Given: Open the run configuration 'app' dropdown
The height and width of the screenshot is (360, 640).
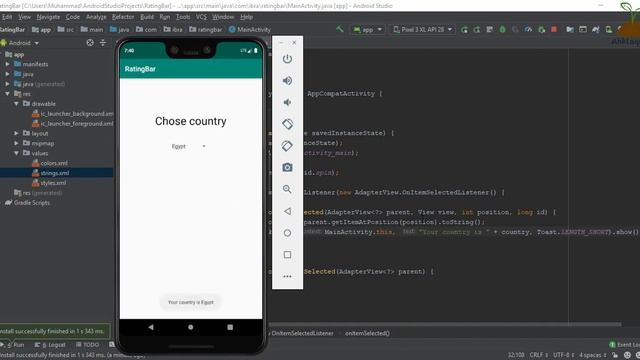Looking at the screenshot, I should point(368,29).
